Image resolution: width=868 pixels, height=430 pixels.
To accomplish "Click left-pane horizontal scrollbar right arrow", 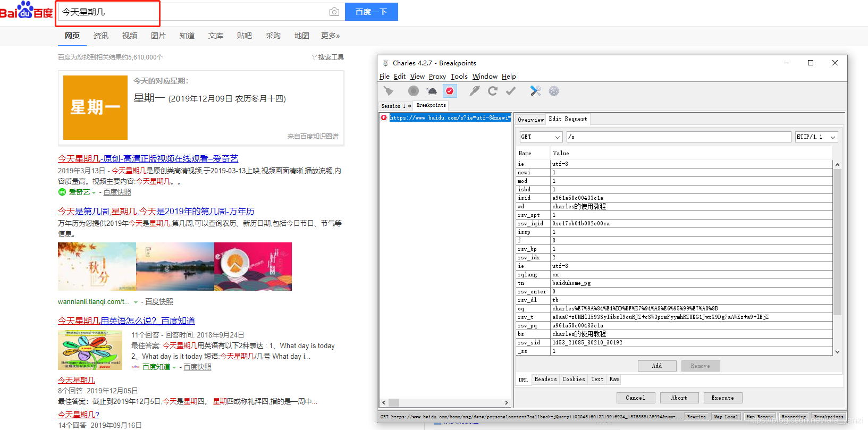I will point(507,403).
